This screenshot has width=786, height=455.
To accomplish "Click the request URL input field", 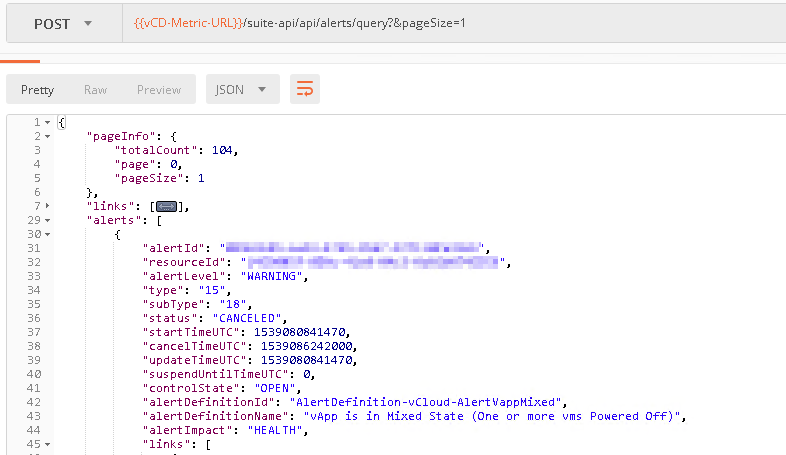I will click(600, 22).
